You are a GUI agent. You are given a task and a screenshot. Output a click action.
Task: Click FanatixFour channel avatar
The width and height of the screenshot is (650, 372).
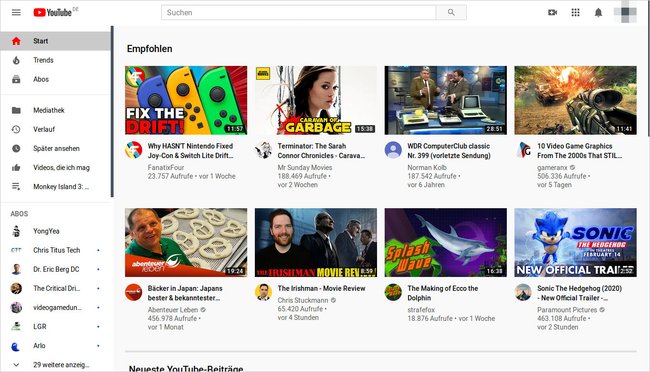133,150
